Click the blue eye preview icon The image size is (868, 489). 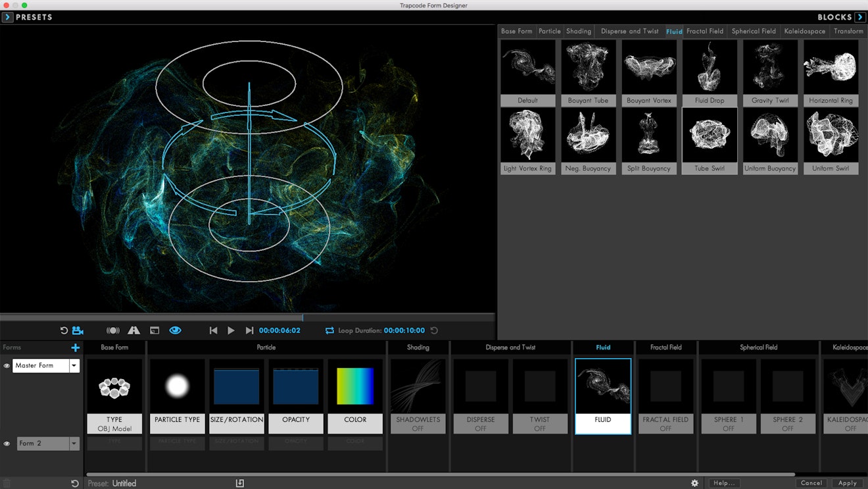pyautogui.click(x=175, y=330)
